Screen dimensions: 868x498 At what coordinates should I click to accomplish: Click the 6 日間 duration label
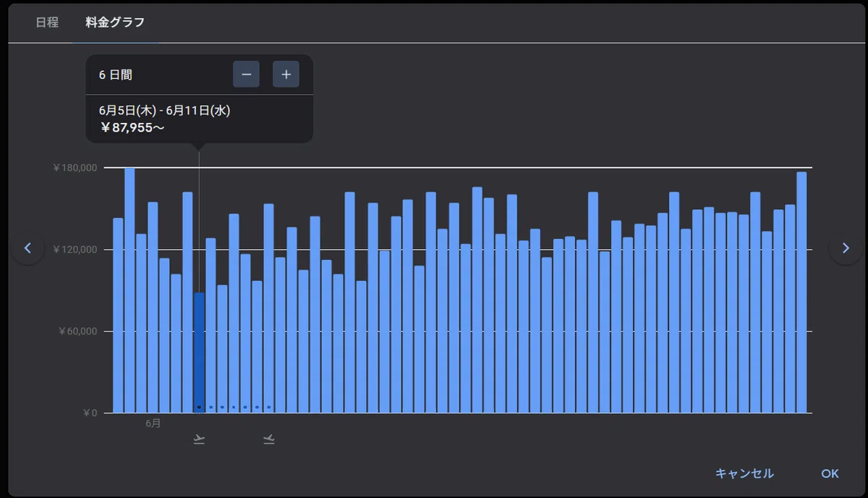116,75
